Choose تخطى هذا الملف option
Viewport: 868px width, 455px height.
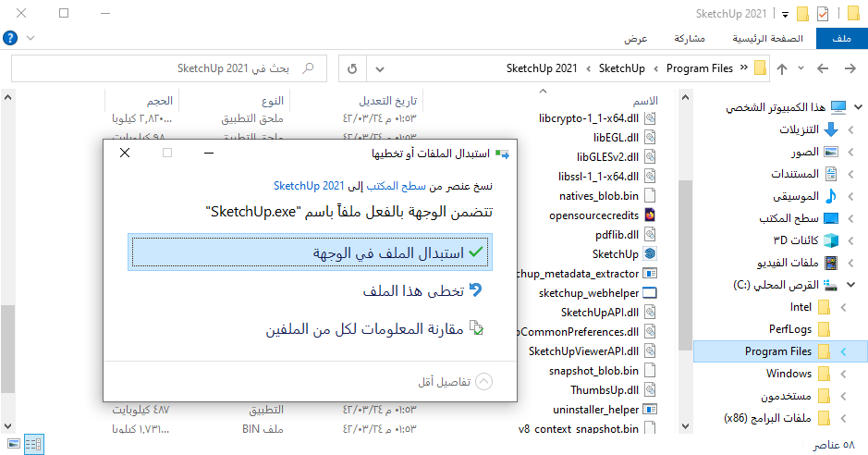tap(422, 290)
